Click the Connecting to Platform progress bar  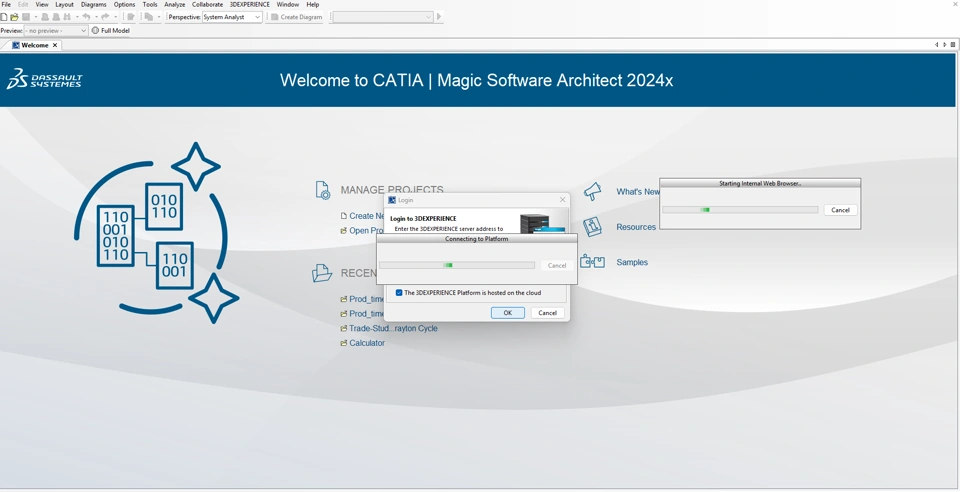coord(457,265)
